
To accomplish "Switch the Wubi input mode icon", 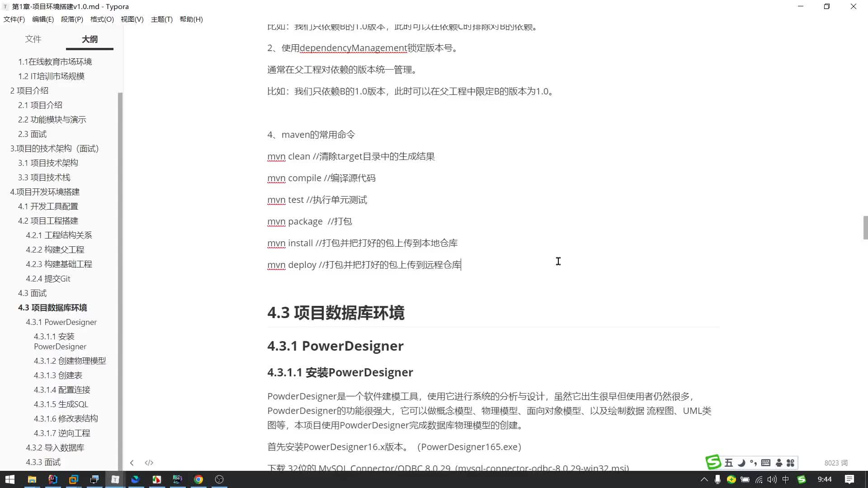I will tap(728, 463).
